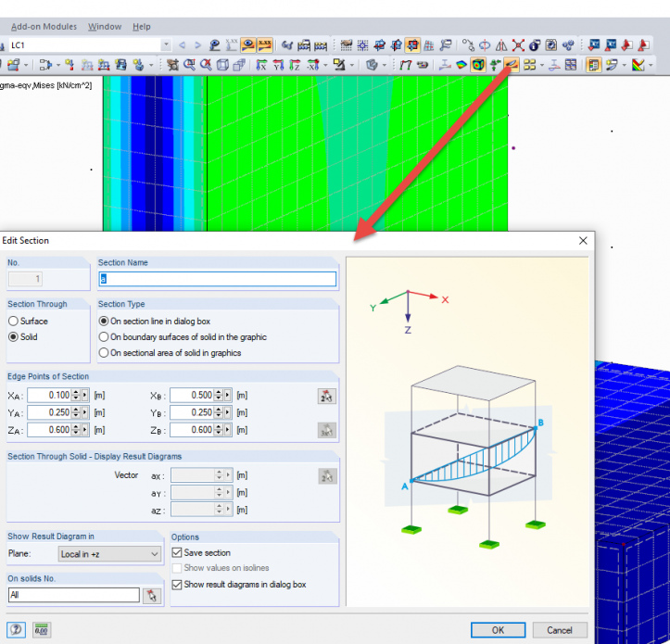Select view in X direction icon
Viewport: 670px width, 644px height.
261,65
